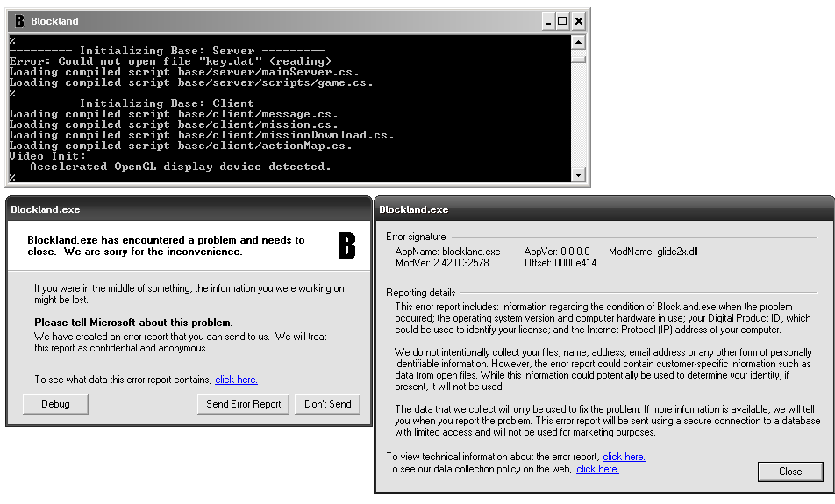Click the Blockland console window title text
The width and height of the screenshot is (835, 504).
point(54,21)
